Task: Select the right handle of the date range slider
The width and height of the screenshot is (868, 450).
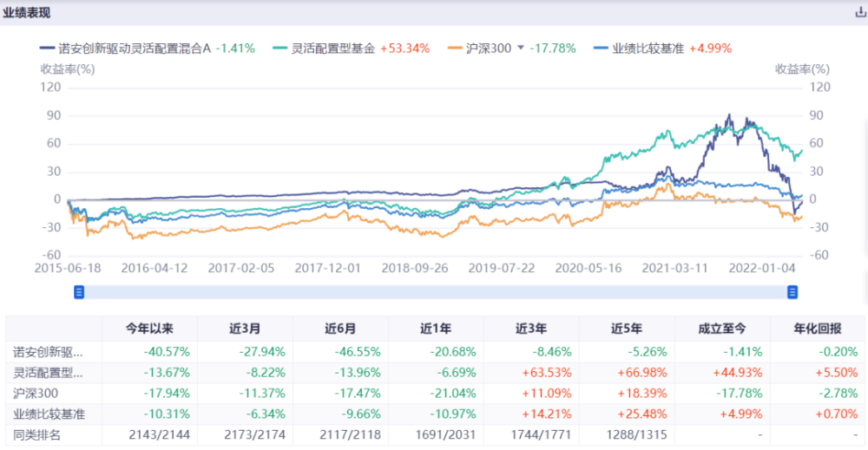Action: (x=792, y=292)
